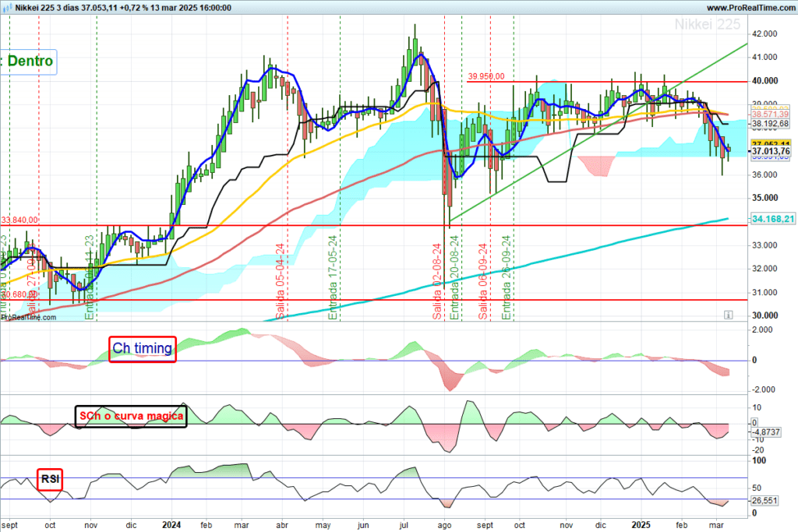Open the info icon in the price panel
The width and height of the screenshot is (798, 532).
729,315
